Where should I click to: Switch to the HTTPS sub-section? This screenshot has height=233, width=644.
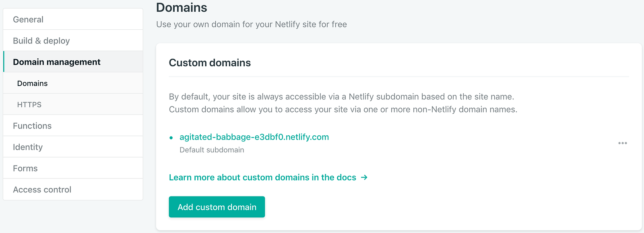(x=29, y=104)
